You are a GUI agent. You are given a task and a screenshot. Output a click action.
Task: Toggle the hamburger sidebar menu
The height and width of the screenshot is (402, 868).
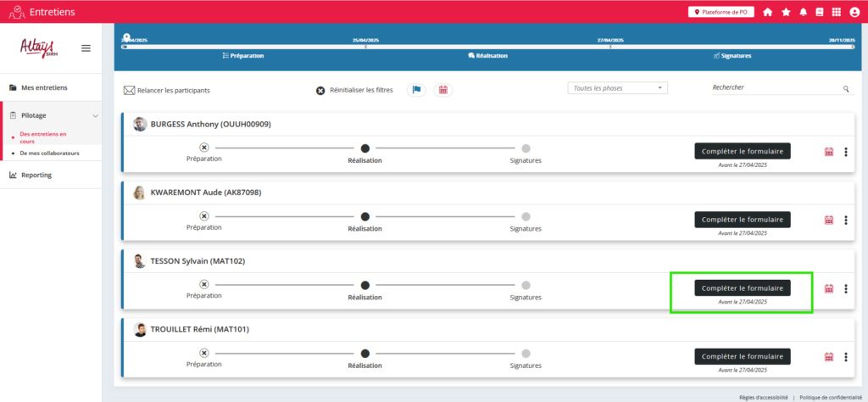click(86, 48)
